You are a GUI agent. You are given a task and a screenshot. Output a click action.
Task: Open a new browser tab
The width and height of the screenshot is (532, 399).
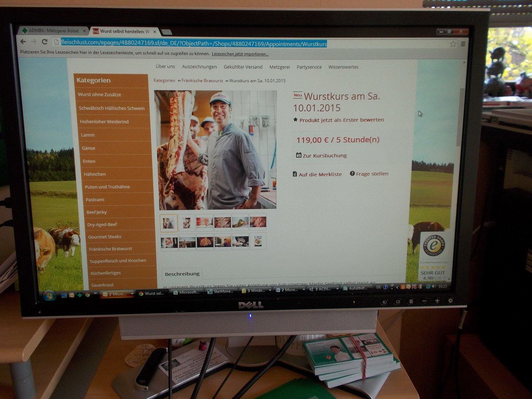click(x=166, y=32)
